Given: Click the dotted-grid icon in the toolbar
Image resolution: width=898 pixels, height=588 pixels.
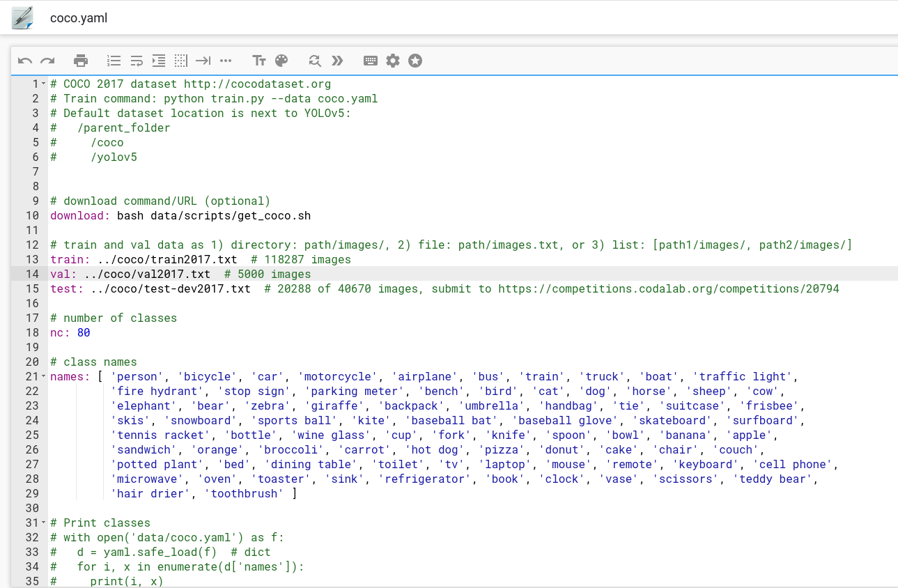Looking at the screenshot, I should 181,61.
